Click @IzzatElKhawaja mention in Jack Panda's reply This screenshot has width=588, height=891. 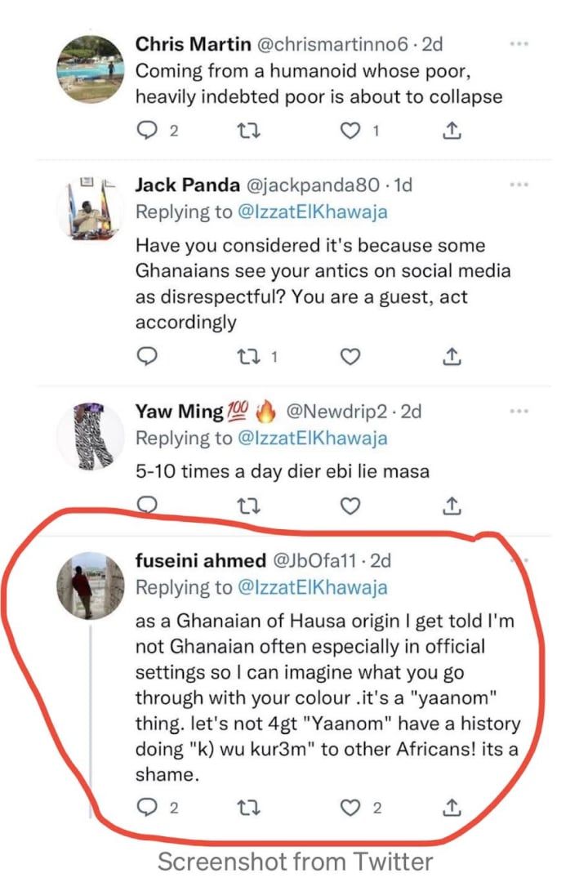click(312, 212)
